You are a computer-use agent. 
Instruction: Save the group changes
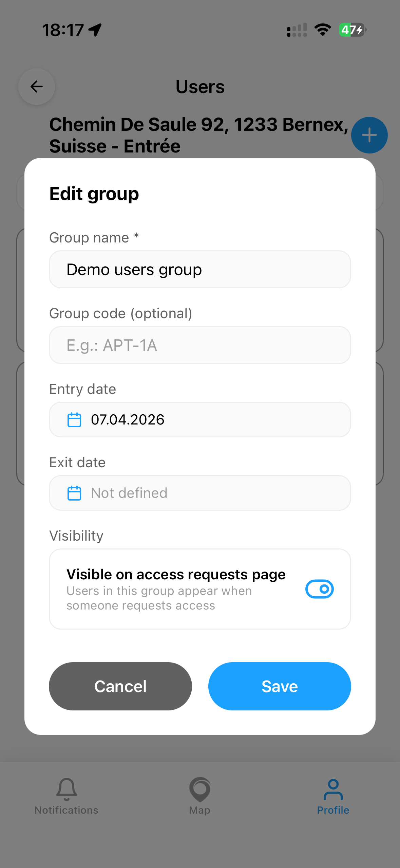click(x=280, y=686)
